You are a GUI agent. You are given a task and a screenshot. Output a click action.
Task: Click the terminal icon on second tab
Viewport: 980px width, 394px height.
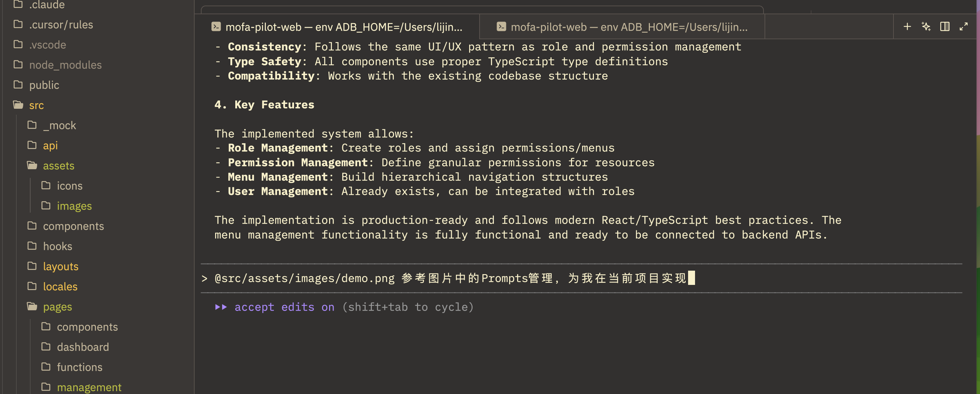(x=501, y=27)
